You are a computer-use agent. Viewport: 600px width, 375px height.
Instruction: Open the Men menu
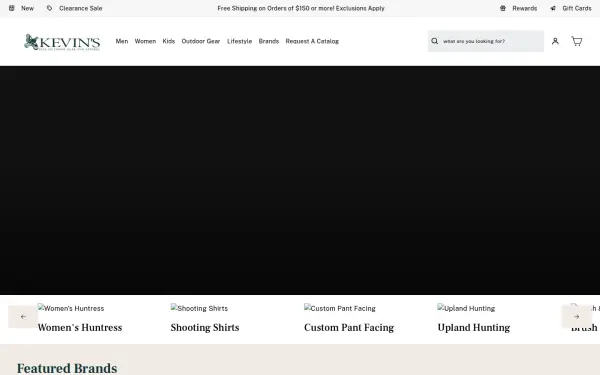(x=122, y=41)
